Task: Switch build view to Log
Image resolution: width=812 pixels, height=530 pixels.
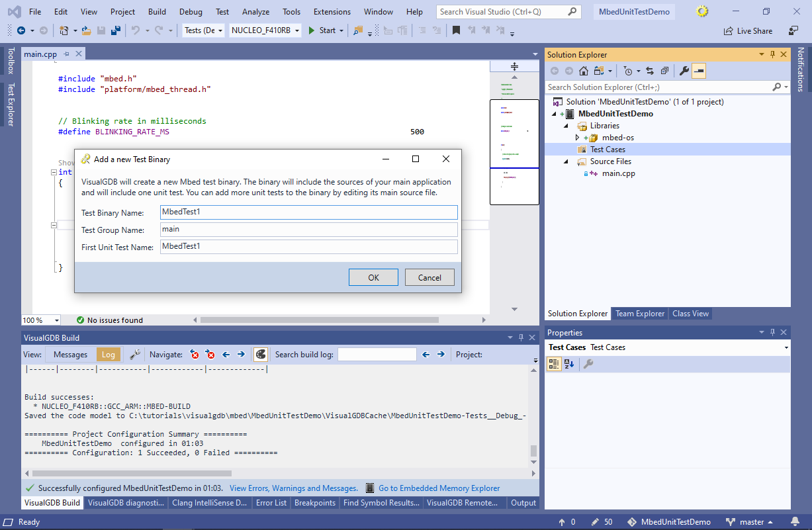Action: tap(109, 355)
